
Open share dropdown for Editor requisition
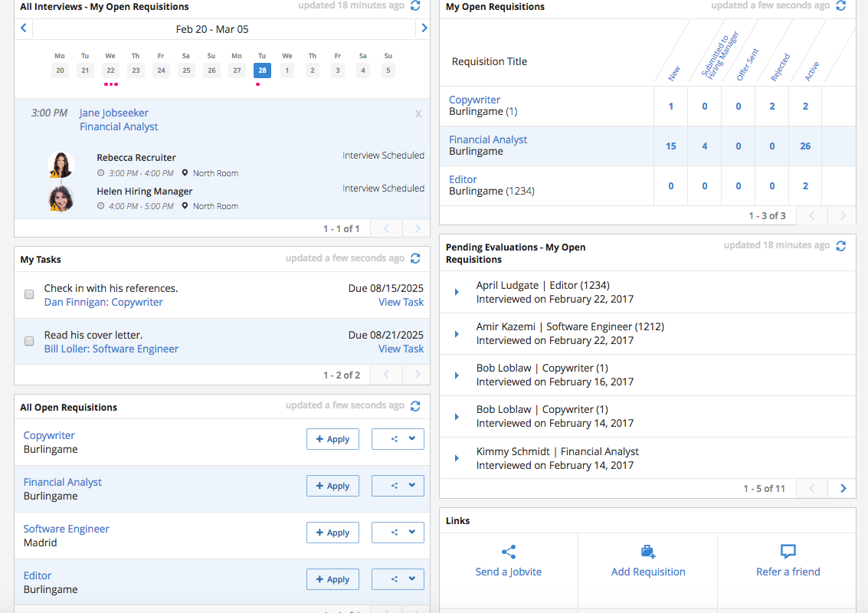[x=398, y=579]
